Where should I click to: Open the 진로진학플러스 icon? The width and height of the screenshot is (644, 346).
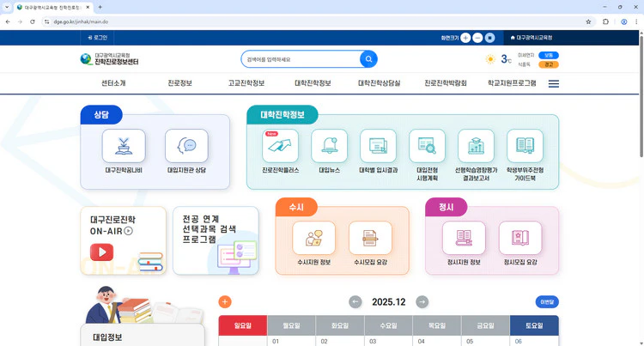[281, 147]
